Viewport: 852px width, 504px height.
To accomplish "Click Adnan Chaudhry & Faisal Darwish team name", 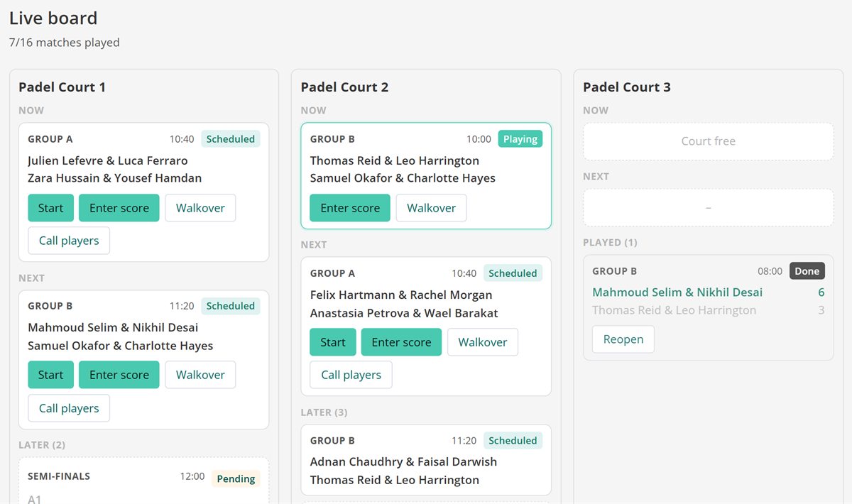I will [403, 462].
